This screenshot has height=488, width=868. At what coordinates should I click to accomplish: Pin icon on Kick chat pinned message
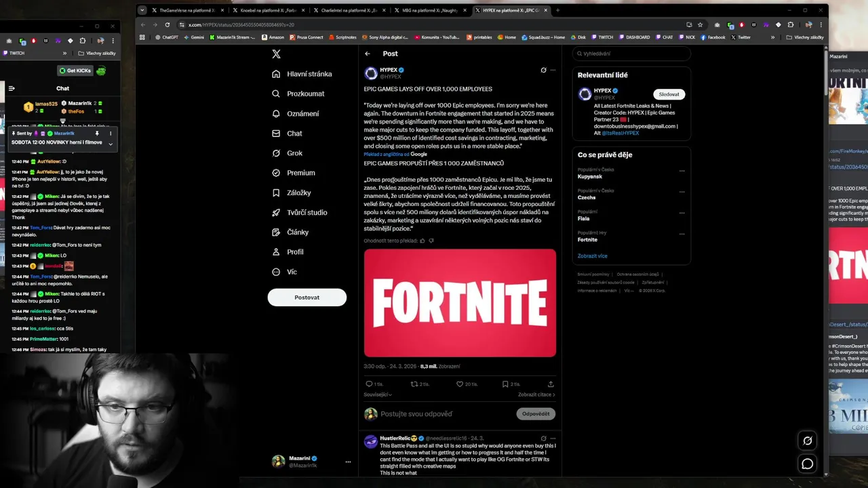(x=98, y=134)
